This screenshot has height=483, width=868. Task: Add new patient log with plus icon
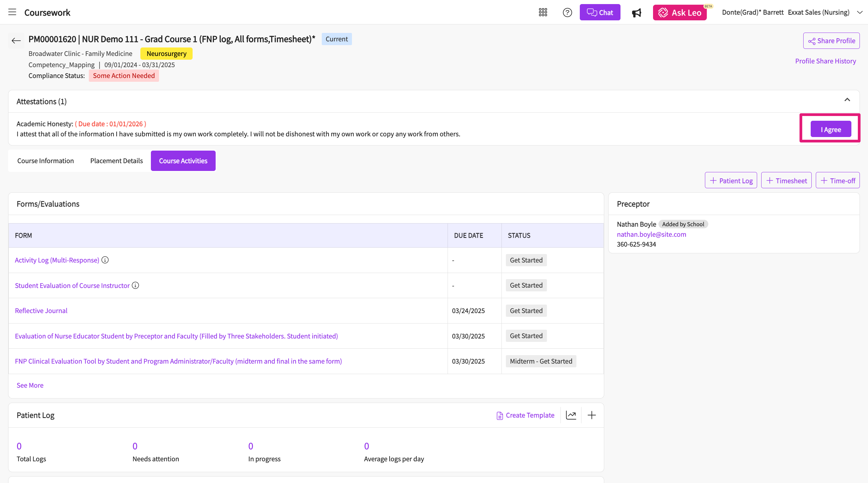click(592, 415)
